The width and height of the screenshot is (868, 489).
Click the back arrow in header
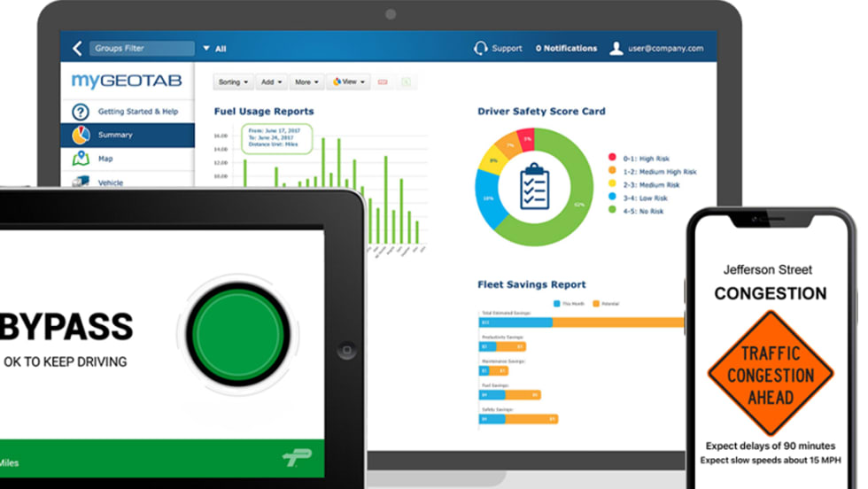pyautogui.click(x=77, y=49)
